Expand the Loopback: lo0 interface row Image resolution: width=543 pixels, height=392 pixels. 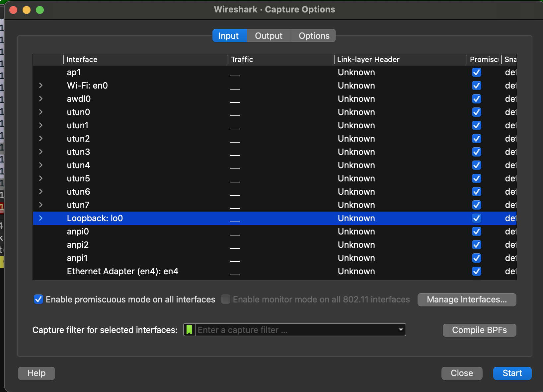click(x=41, y=218)
